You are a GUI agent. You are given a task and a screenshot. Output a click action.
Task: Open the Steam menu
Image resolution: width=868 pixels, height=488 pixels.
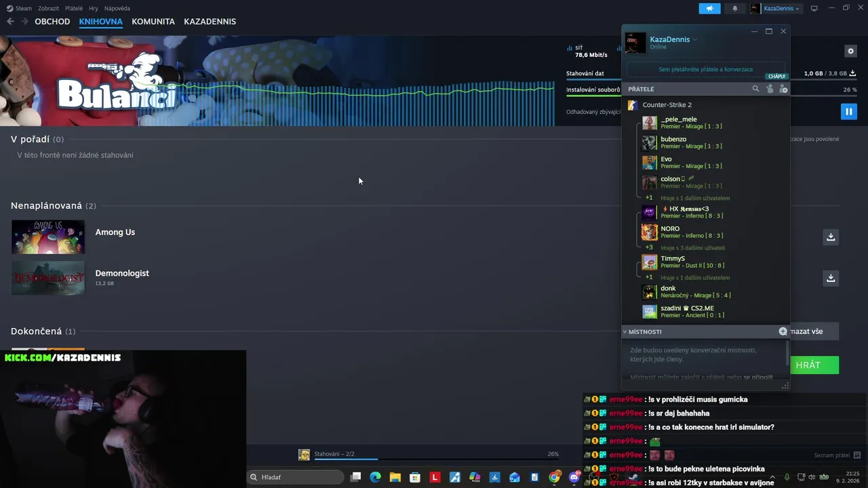pos(19,8)
